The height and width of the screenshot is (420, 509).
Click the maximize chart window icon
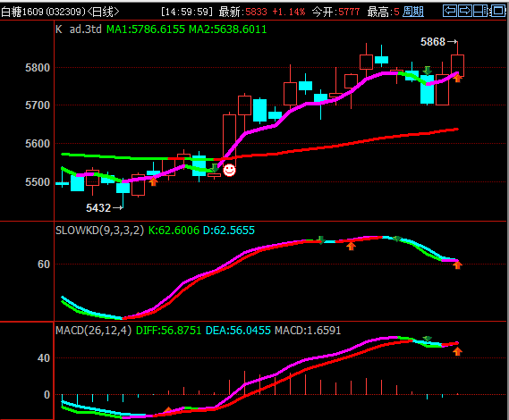click(x=497, y=11)
